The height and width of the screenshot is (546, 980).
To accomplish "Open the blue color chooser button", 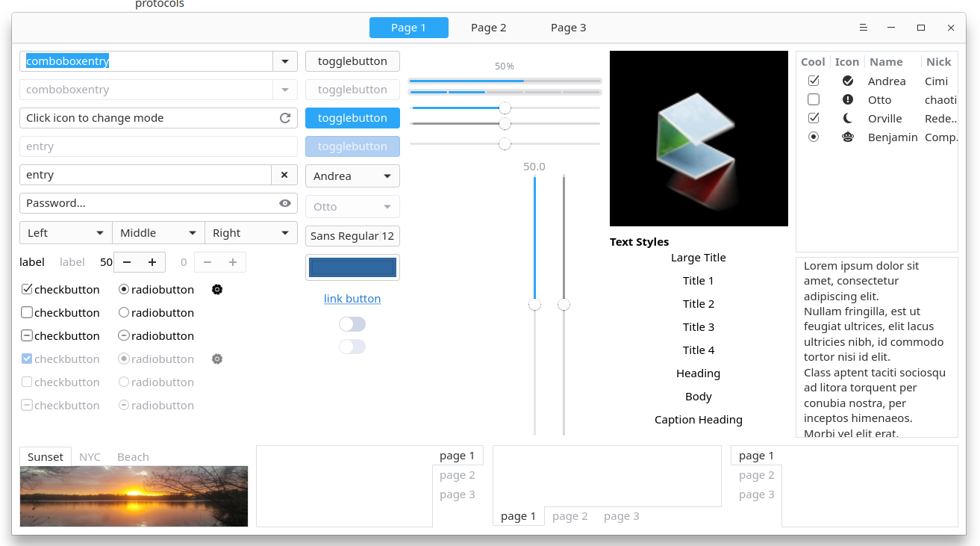I will tap(352, 267).
